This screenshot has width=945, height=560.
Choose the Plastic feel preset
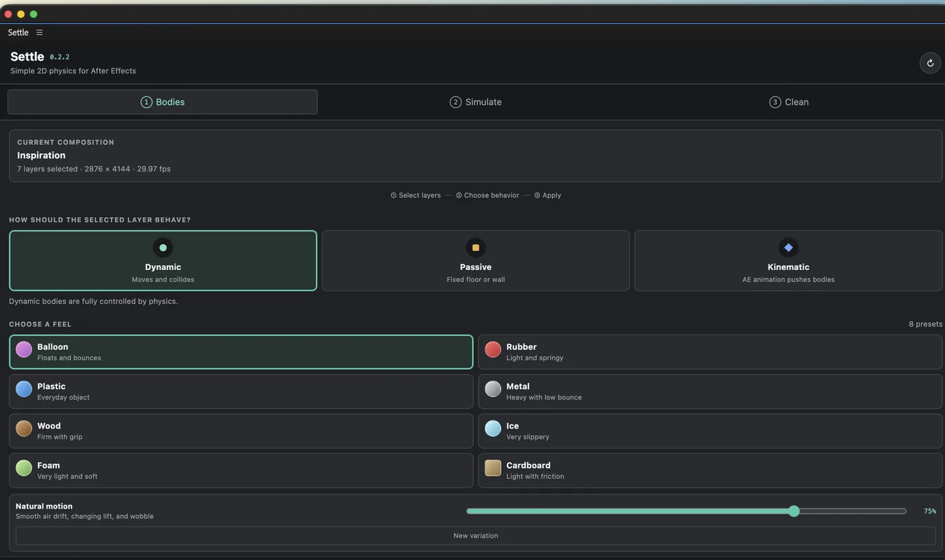click(x=241, y=391)
